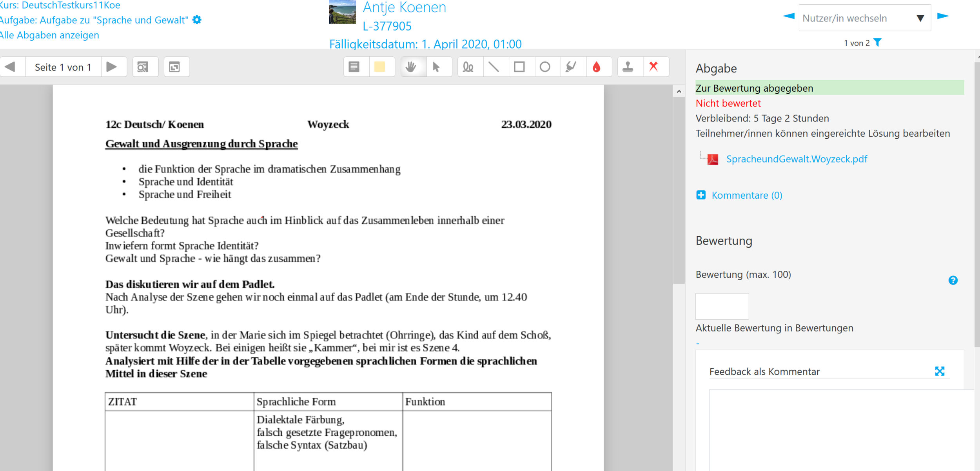Select the stamp tool
This screenshot has width=980, height=471.
(628, 67)
